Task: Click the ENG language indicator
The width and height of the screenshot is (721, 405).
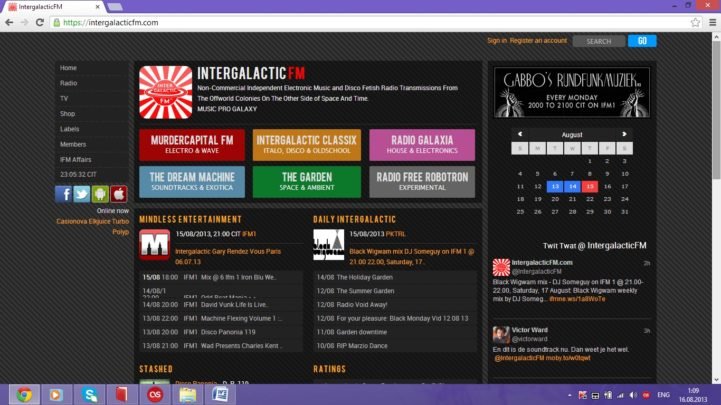Action: click(663, 395)
